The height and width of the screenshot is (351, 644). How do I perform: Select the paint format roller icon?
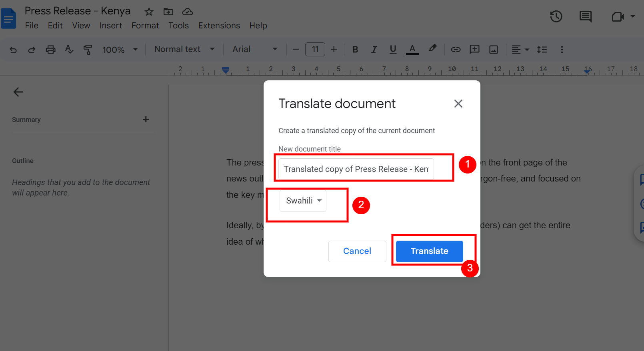(88, 50)
